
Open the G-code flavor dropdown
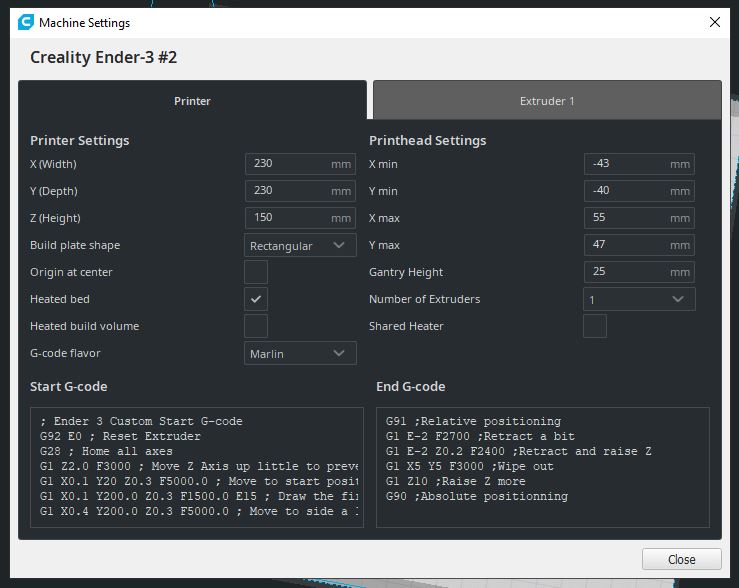tap(300, 353)
